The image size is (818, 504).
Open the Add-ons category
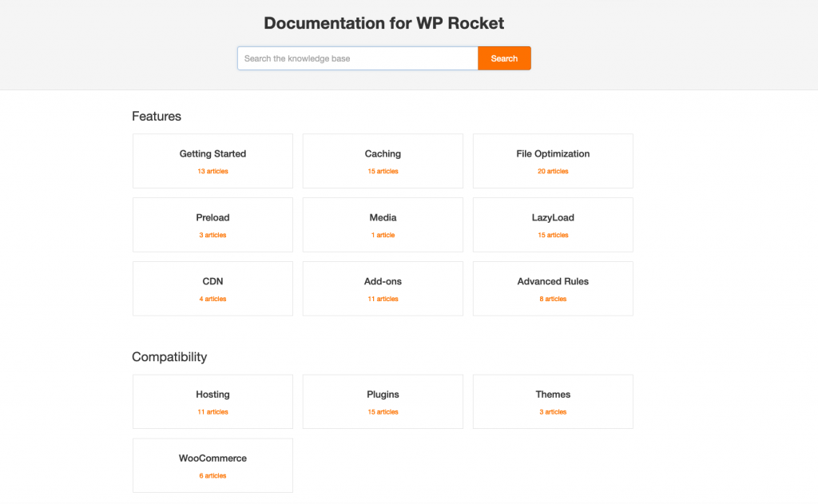click(383, 281)
